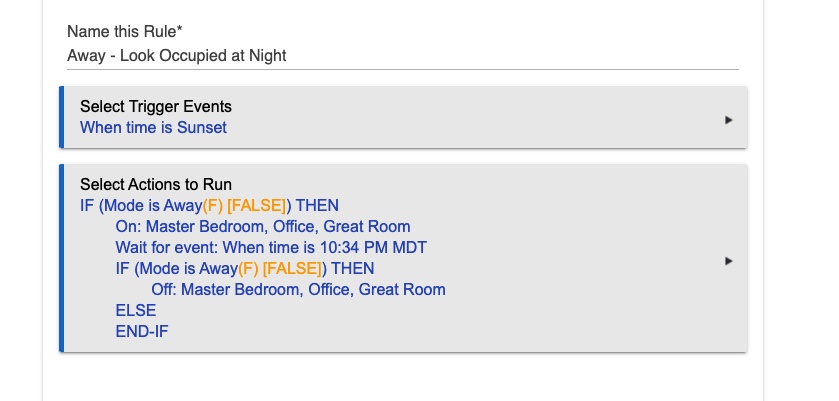Click the blue bar on the trigger panel
Image resolution: width=839 pixels, height=401 pixels.
point(62,117)
